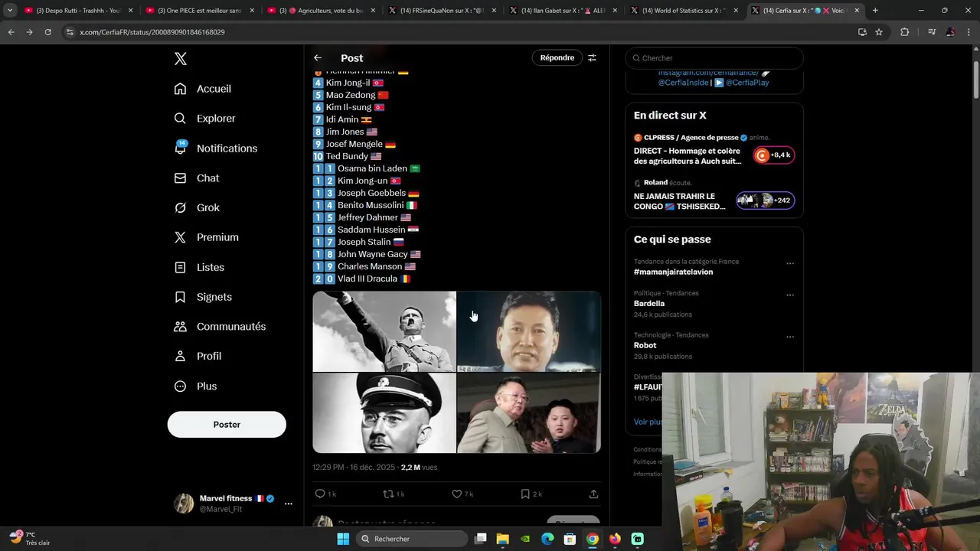
Task: Click the taskbar Rechercher search box
Action: (412, 539)
